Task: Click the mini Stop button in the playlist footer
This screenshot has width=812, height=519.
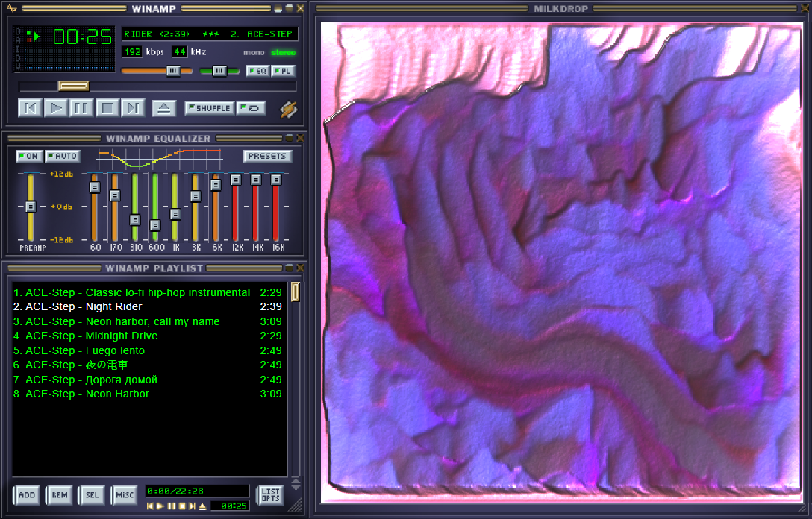Action: pyautogui.click(x=182, y=506)
